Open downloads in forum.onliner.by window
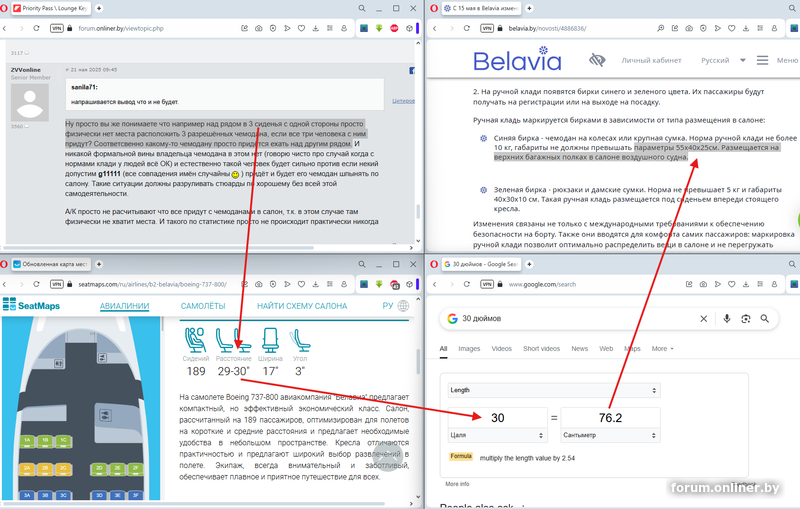The image size is (800, 509). pos(316,29)
